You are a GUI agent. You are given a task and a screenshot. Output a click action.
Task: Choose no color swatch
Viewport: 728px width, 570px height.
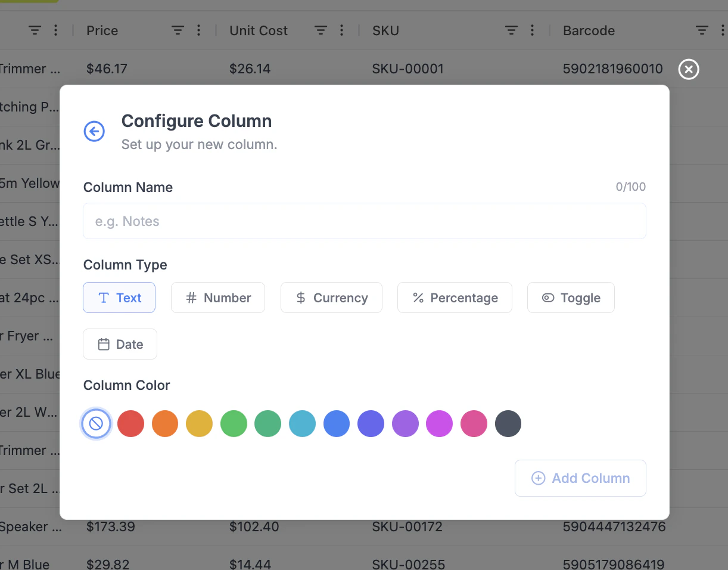click(96, 424)
